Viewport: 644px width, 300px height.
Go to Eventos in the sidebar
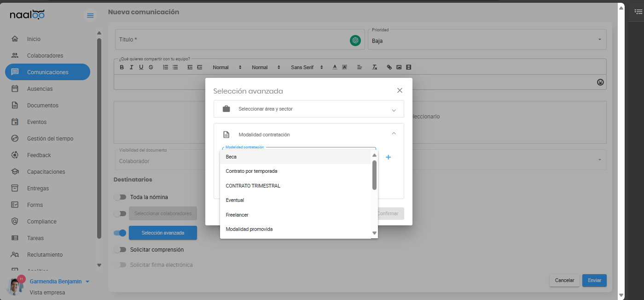click(47, 122)
